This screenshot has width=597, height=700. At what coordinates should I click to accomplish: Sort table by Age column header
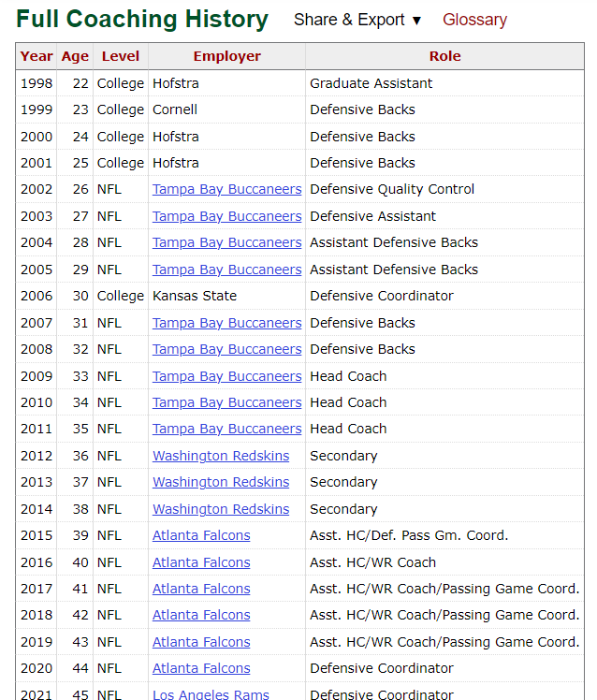click(x=75, y=56)
